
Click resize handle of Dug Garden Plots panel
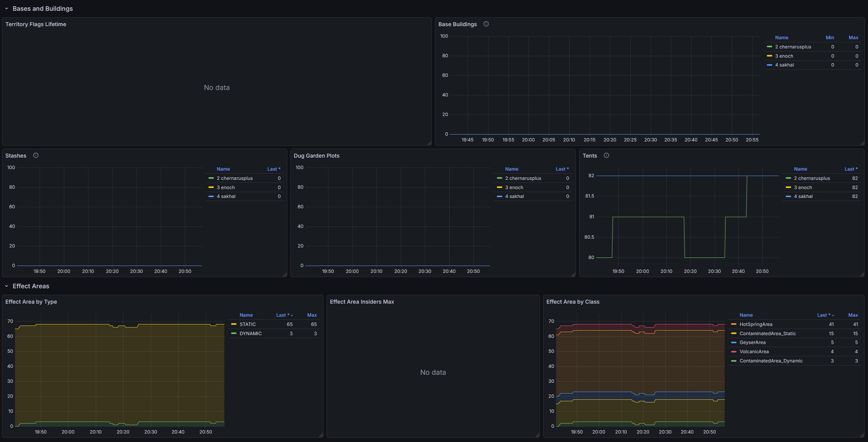(x=573, y=274)
